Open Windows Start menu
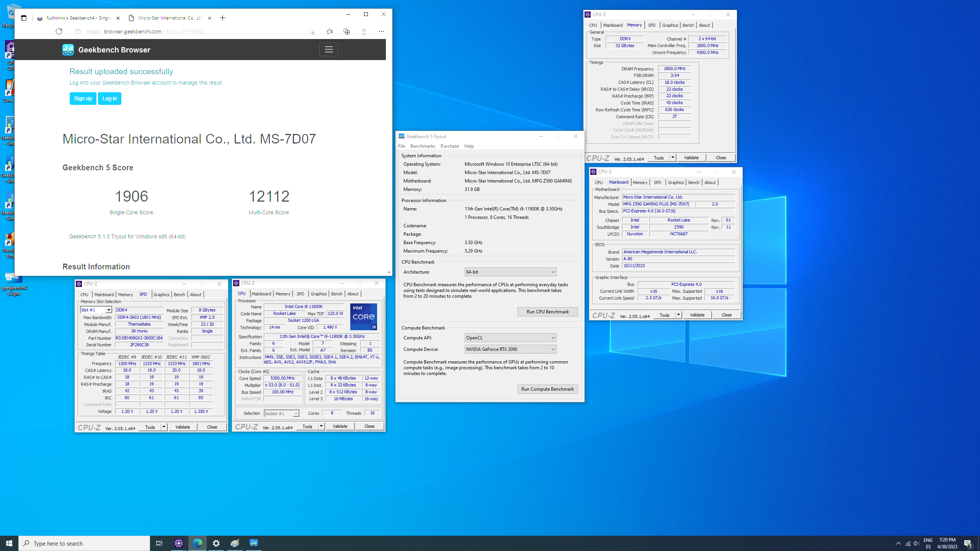This screenshot has width=980, height=551. [9, 543]
